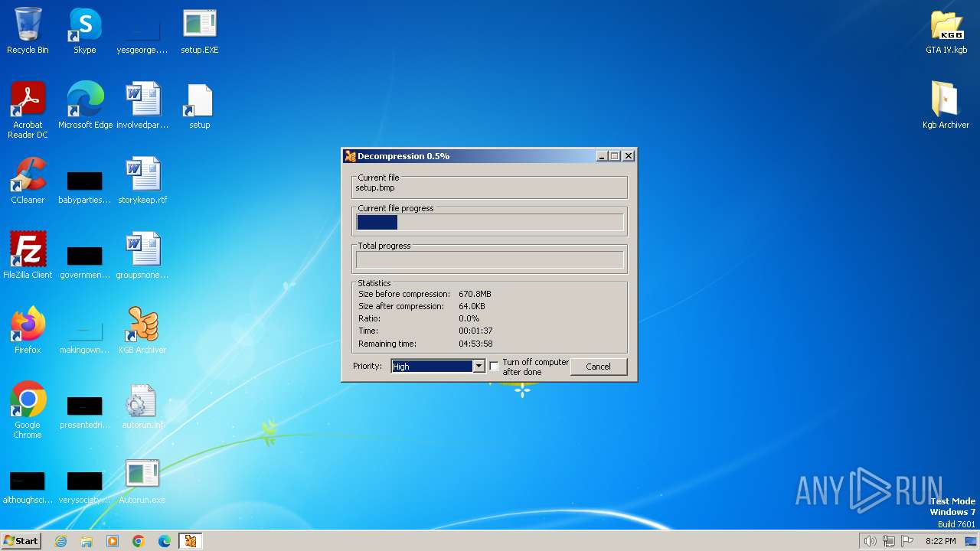This screenshot has height=551, width=980.
Task: Enable Turn off computer after done
Action: [x=494, y=366]
